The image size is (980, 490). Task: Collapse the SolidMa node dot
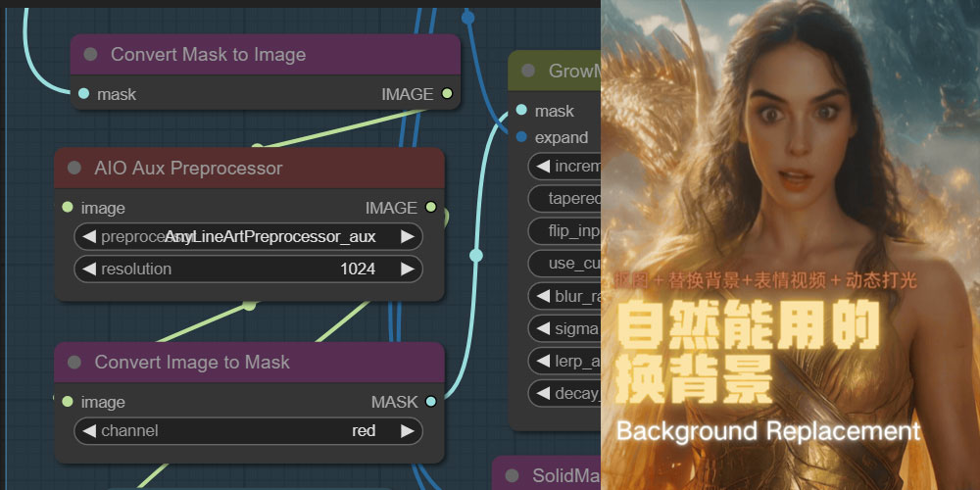pyautogui.click(x=512, y=476)
